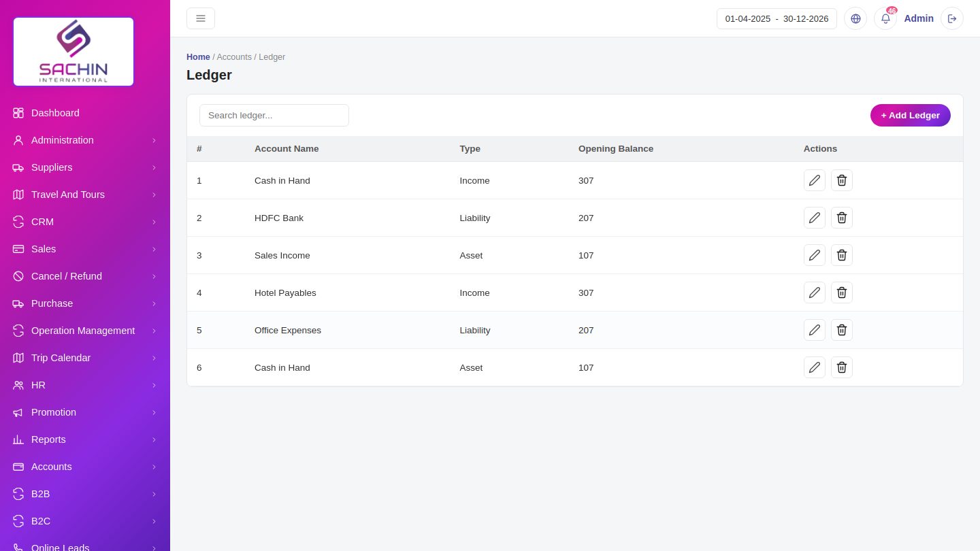Delete the Sales Income ledger with trash icon
Viewport: 980px width, 551px height.
point(842,255)
